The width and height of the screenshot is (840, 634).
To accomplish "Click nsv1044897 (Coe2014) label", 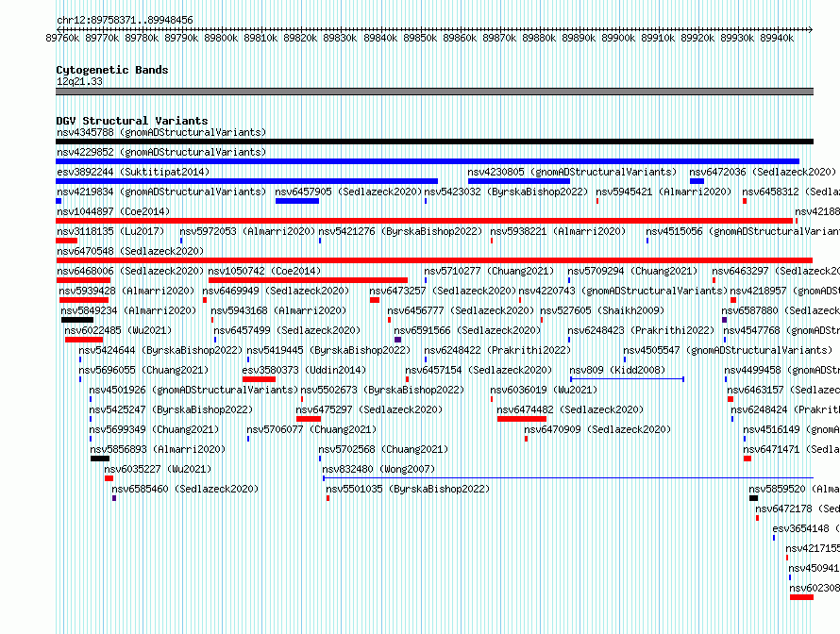I will pos(113,211).
